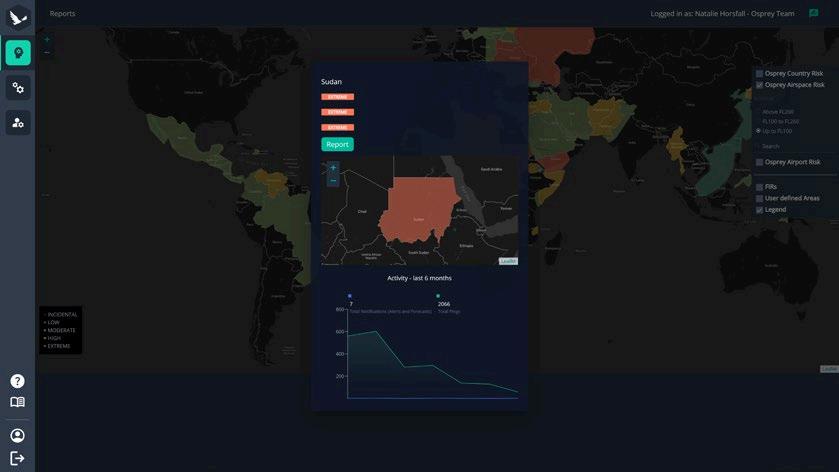
Task: Click Saudi Arabia label on mini map
Action: point(491,169)
